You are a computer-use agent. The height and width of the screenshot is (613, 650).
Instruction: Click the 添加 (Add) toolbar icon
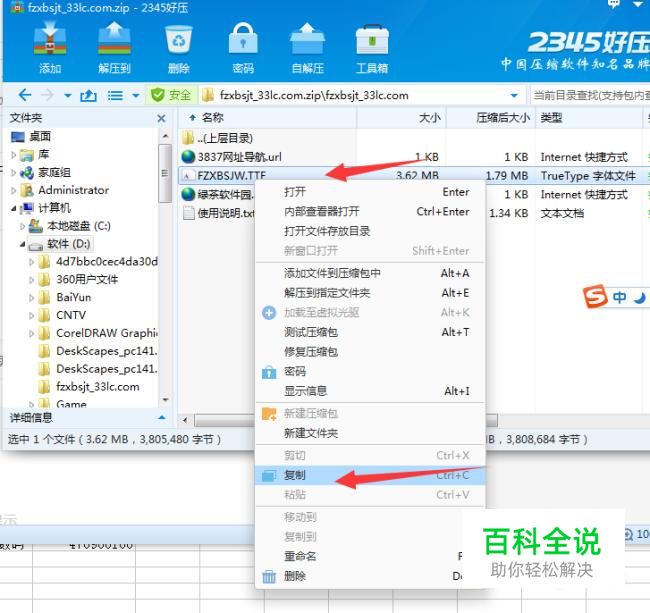click(50, 39)
